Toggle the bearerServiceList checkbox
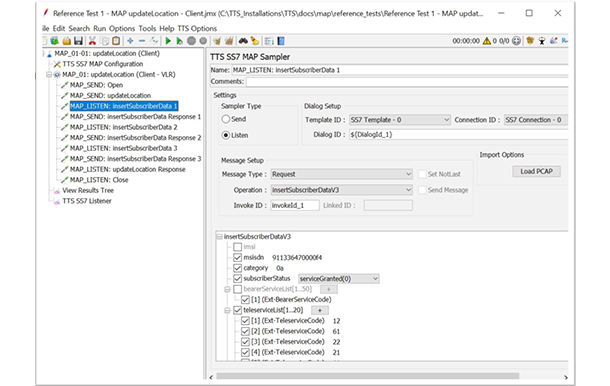Viewport: 610px width, 386px height. click(237, 289)
